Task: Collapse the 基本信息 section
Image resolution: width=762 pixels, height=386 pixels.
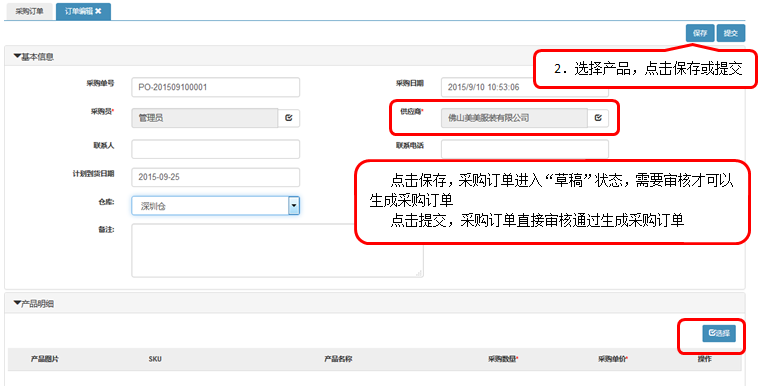Action: 34,57
